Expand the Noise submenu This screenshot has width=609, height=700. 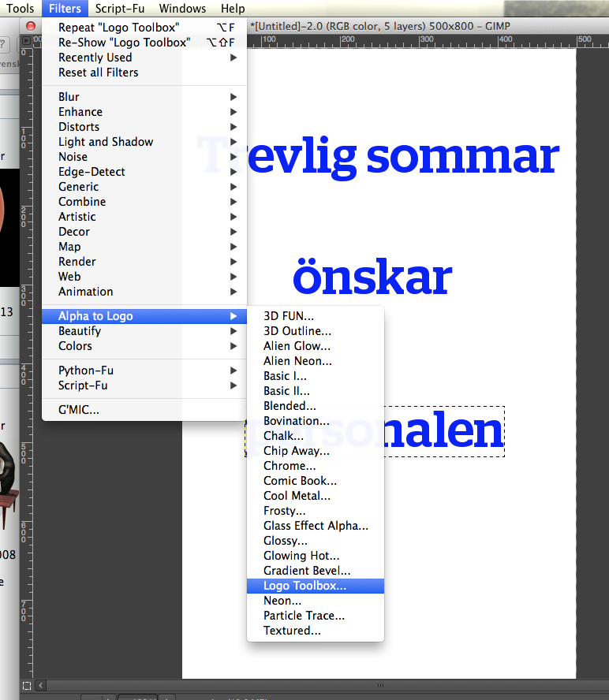pyautogui.click(x=144, y=157)
